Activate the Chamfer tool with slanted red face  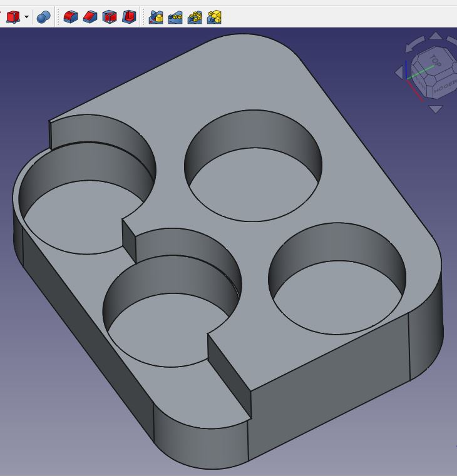click(x=90, y=17)
